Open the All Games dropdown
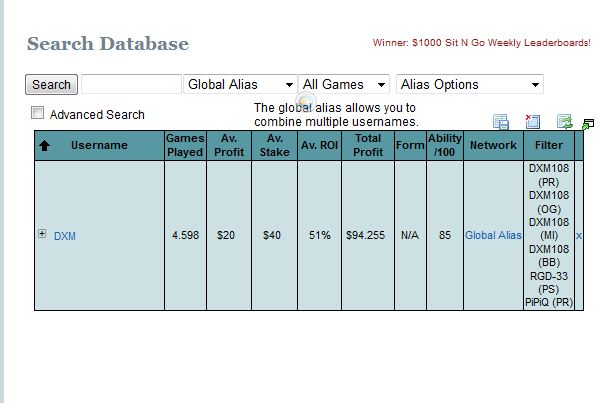The width and height of the screenshot is (606, 403). [344, 85]
